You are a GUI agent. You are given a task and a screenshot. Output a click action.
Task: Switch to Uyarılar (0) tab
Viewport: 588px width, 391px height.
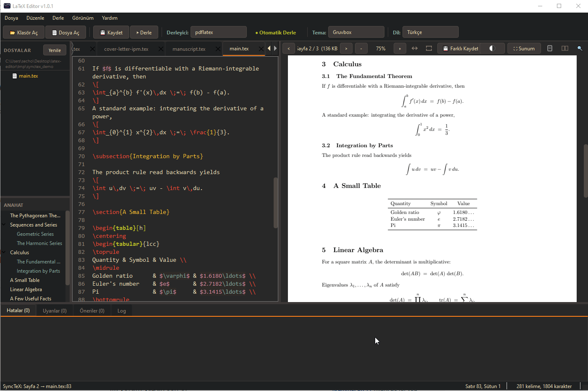point(55,311)
